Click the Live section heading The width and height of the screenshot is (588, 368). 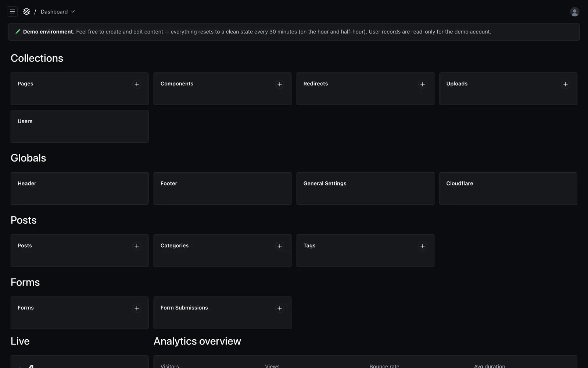20,341
